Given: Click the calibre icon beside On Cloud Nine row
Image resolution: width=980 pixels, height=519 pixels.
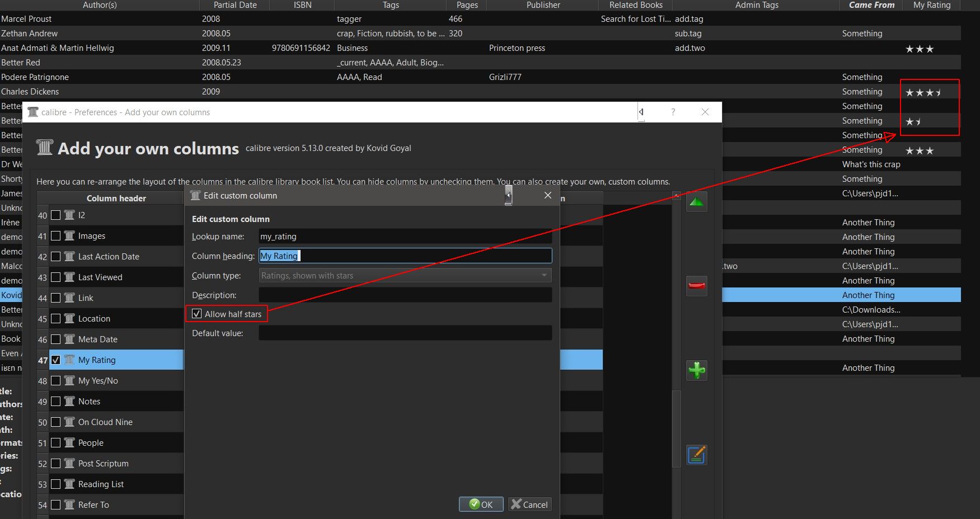Looking at the screenshot, I should click(x=69, y=422).
